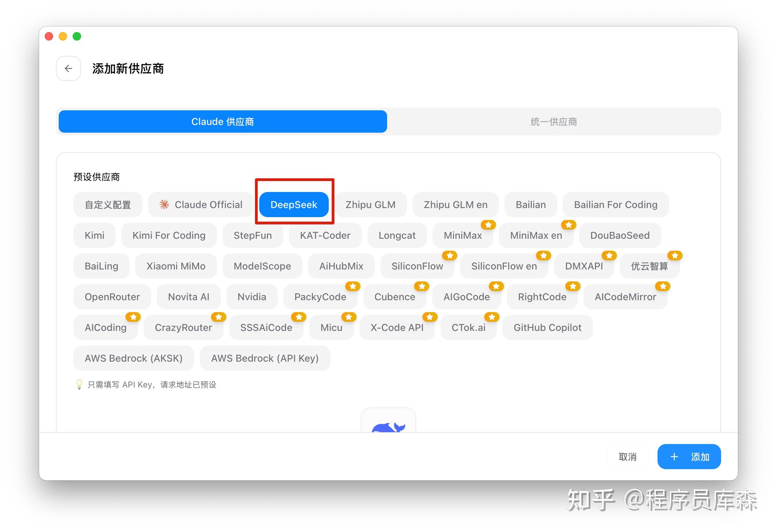Select the GitHub Copilot preset
The width and height of the screenshot is (777, 532).
coord(547,327)
